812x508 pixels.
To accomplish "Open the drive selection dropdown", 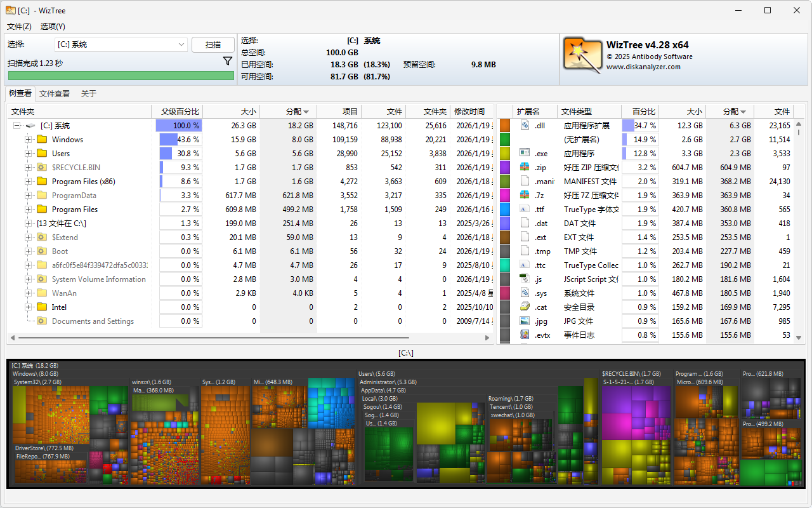I will 181,44.
